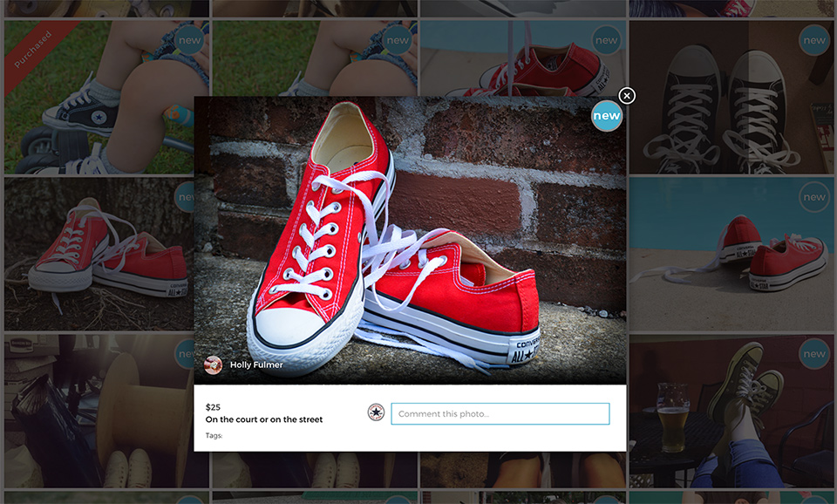Close the photo popup with the X button
The height and width of the screenshot is (504, 837).
pyautogui.click(x=627, y=96)
